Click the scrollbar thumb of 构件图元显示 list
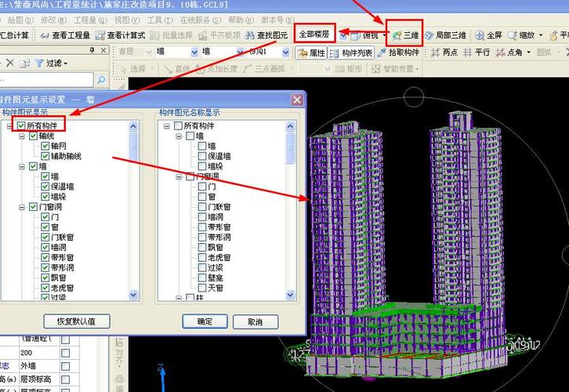This screenshot has width=569, height=392. coord(133,147)
